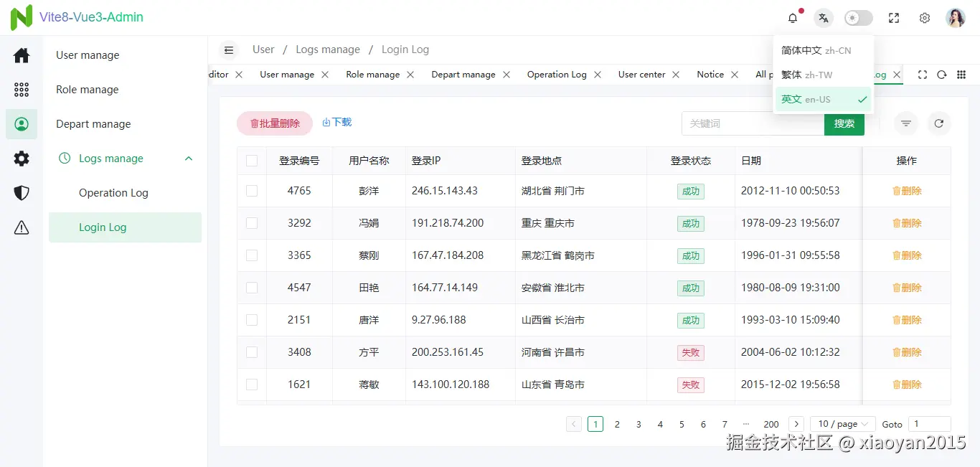The image size is (980, 467).
Task: Delete the row for 方平
Action: (x=907, y=352)
